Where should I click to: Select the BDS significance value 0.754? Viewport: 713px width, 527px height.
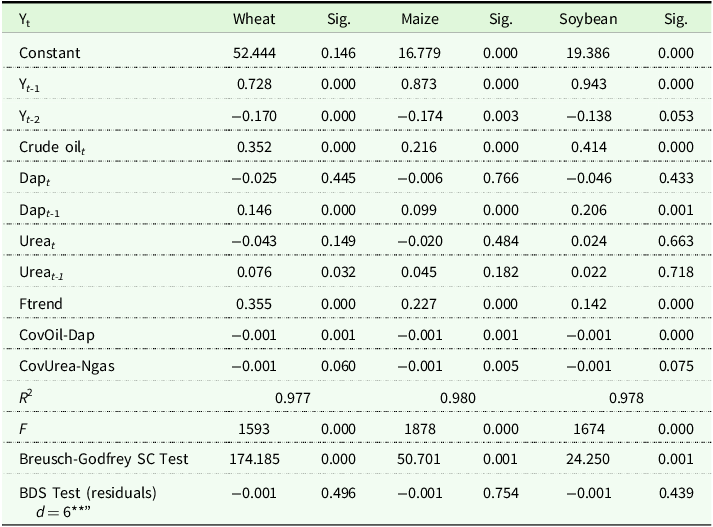click(x=500, y=493)
